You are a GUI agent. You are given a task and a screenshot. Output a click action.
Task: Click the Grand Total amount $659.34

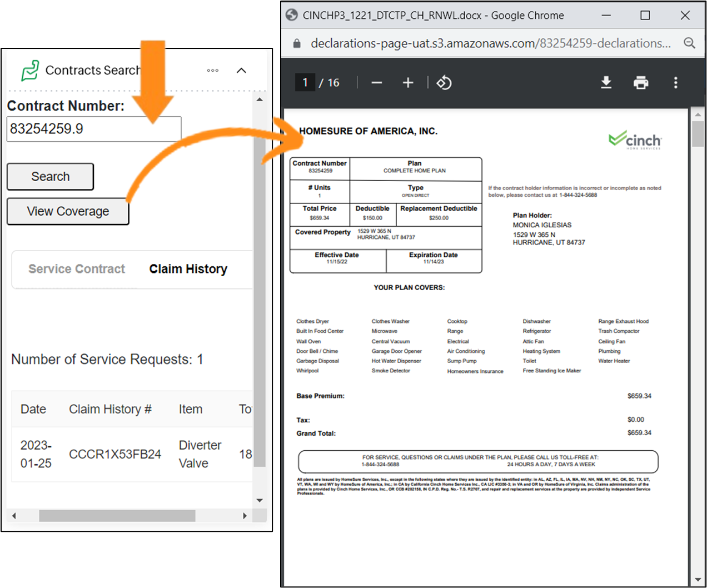pos(639,432)
